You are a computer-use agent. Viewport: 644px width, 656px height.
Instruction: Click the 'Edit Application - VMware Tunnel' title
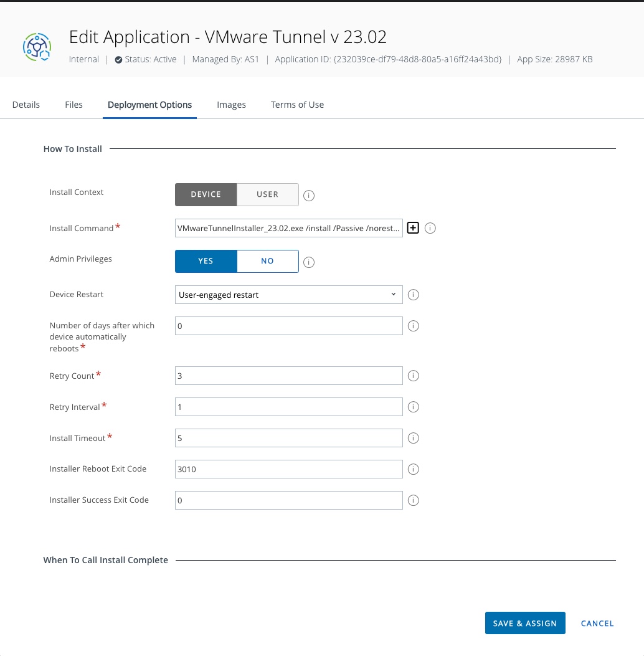point(227,37)
